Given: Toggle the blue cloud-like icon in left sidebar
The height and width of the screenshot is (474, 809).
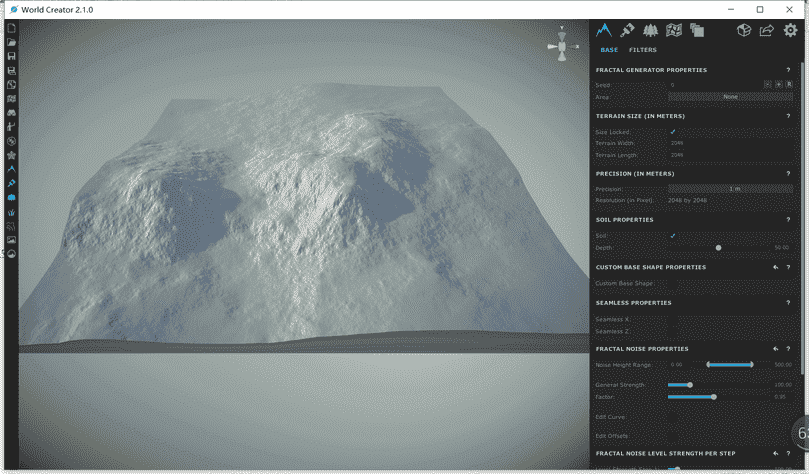Looking at the screenshot, I should click(11, 198).
